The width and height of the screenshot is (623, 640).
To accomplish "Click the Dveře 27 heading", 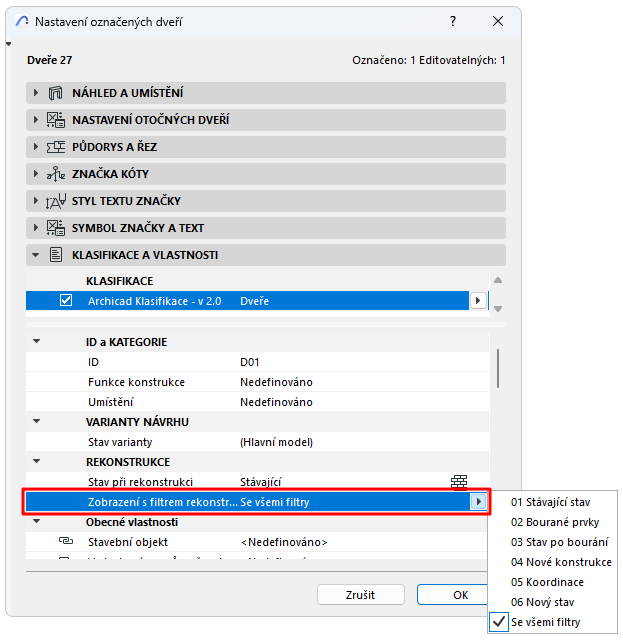I will click(49, 60).
